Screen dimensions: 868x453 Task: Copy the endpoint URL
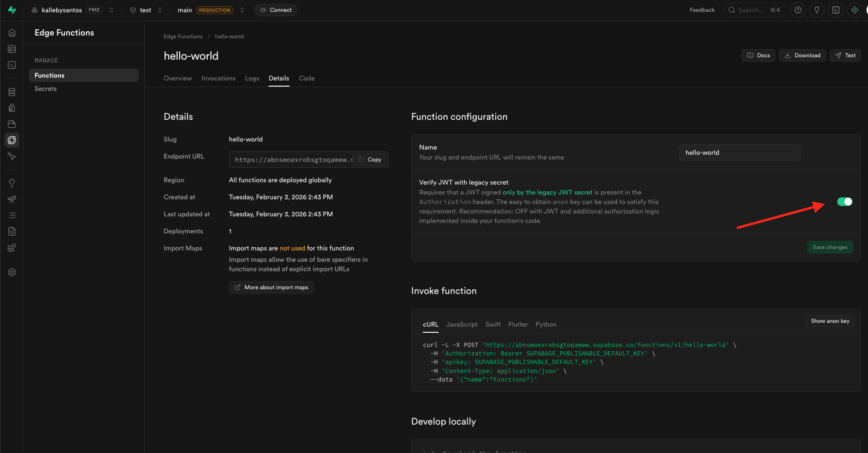pyautogui.click(x=370, y=160)
